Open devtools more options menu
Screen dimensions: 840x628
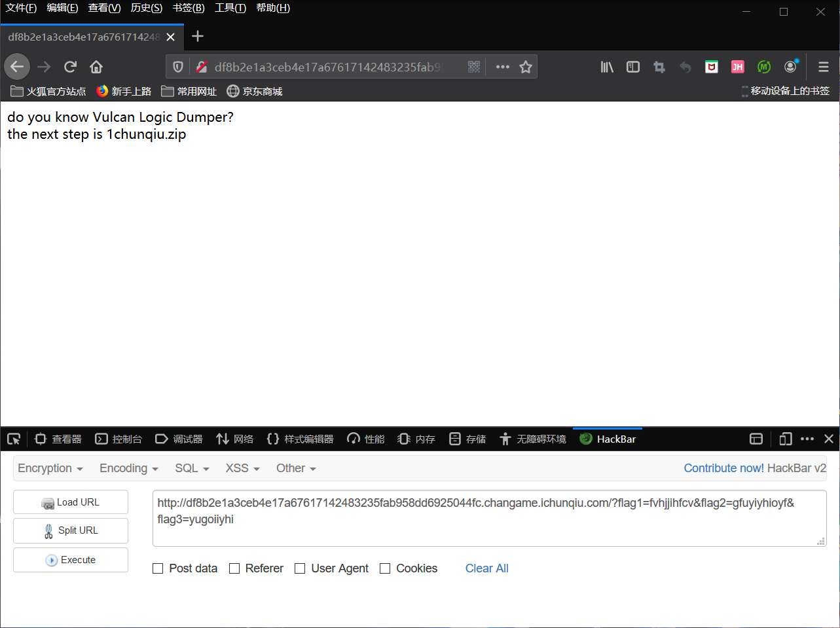(807, 439)
